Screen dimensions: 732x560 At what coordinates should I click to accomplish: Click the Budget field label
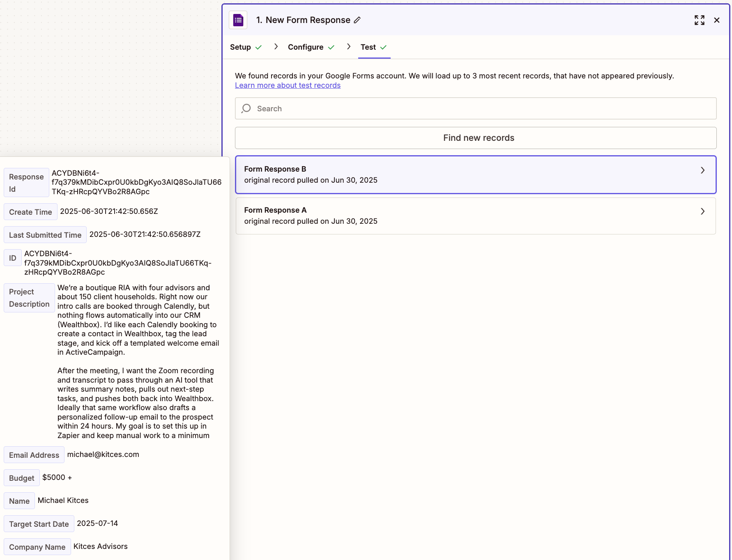coord(22,478)
